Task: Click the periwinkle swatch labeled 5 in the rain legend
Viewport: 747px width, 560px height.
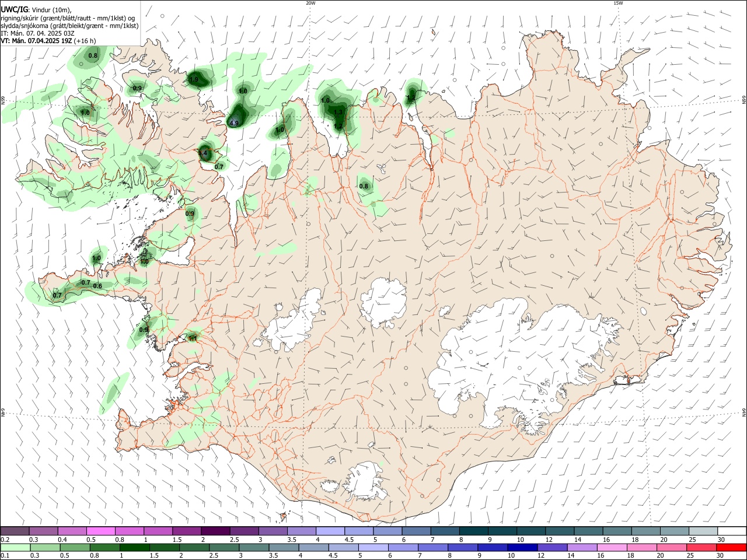Action: 373,548
